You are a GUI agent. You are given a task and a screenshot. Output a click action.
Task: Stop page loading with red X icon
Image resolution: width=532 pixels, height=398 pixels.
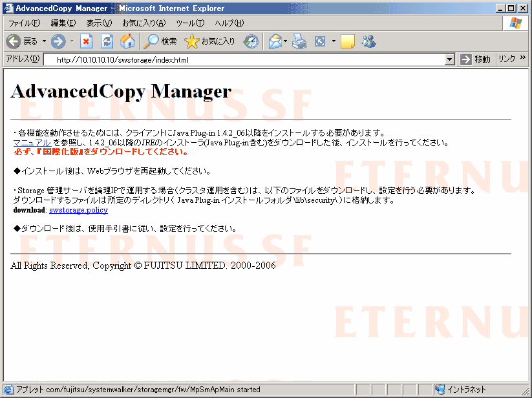point(86,41)
